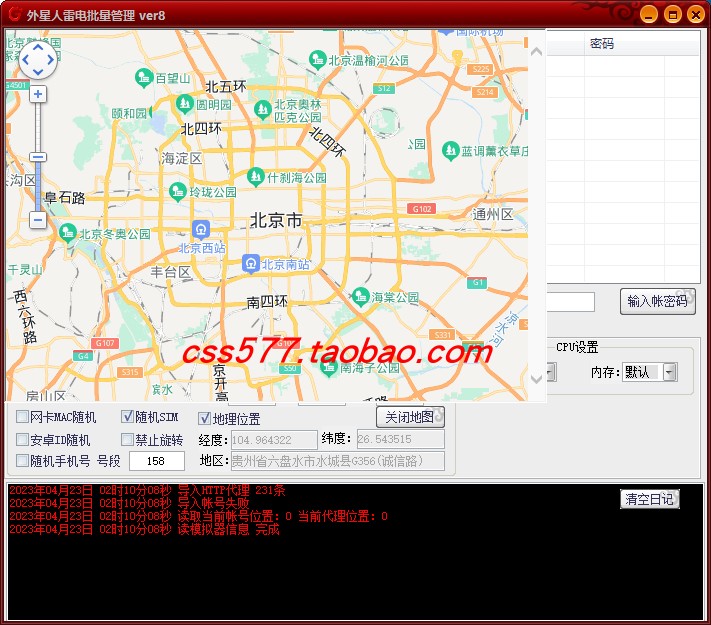Click the 经度 longitude field
This screenshot has height=625, width=711.
pyautogui.click(x=274, y=439)
